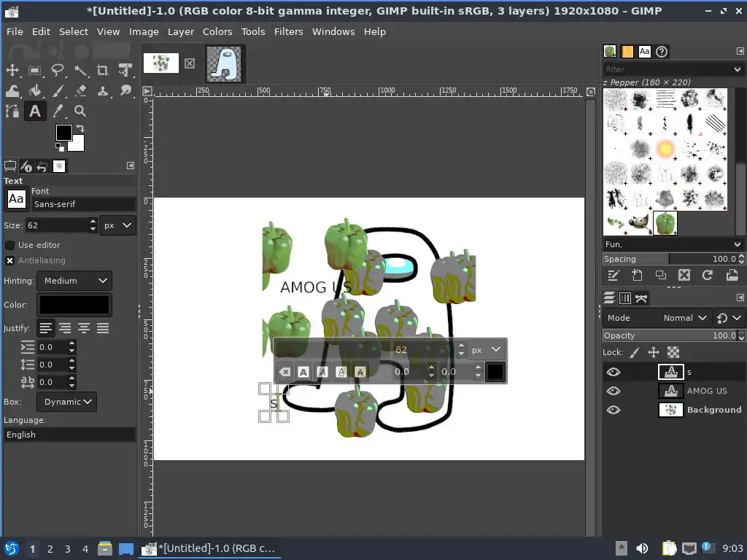
Task: Select the Unified Transform tool
Action: (125, 71)
